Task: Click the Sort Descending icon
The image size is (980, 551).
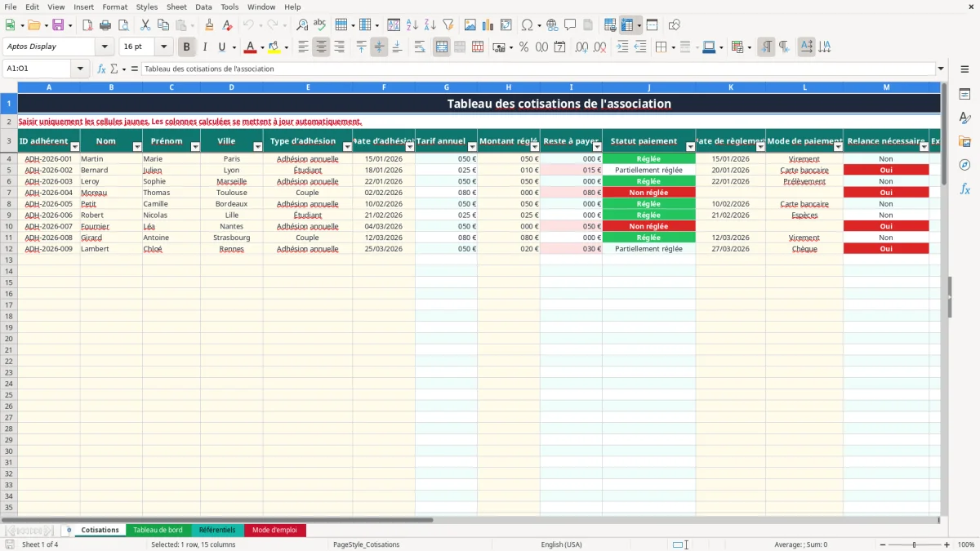Action: click(x=430, y=25)
